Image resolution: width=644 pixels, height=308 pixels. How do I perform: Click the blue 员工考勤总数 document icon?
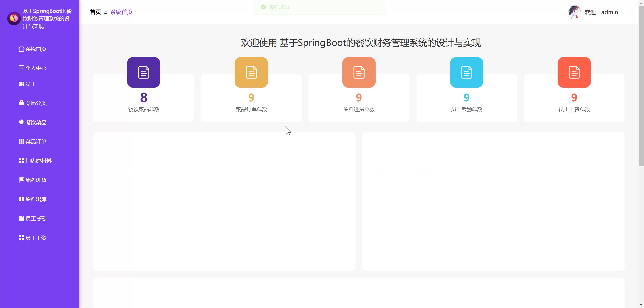[x=466, y=72]
